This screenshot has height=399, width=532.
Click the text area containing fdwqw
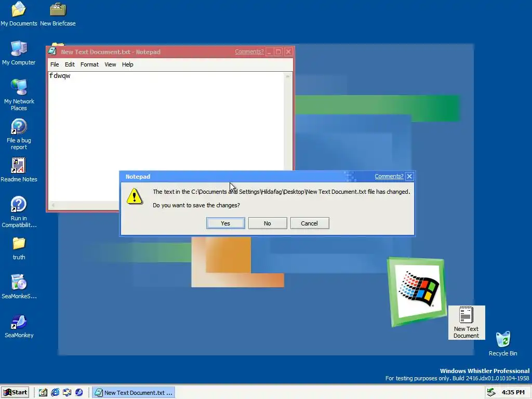point(166,136)
